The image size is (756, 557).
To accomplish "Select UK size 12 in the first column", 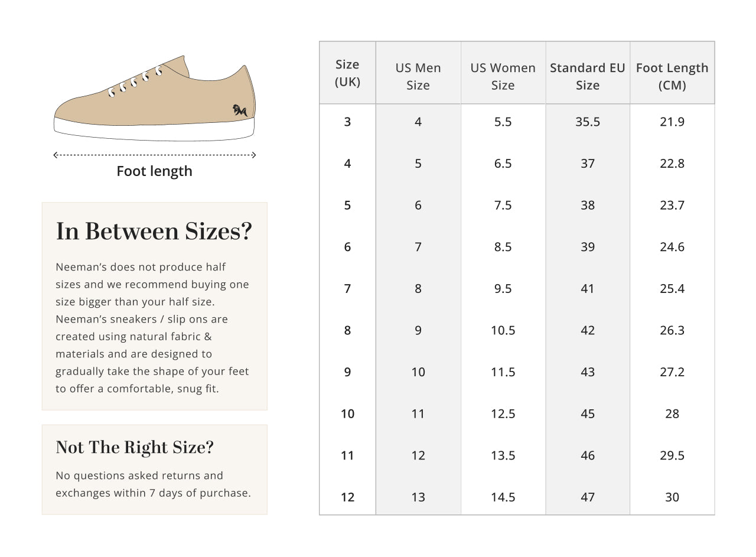I will pos(347,497).
